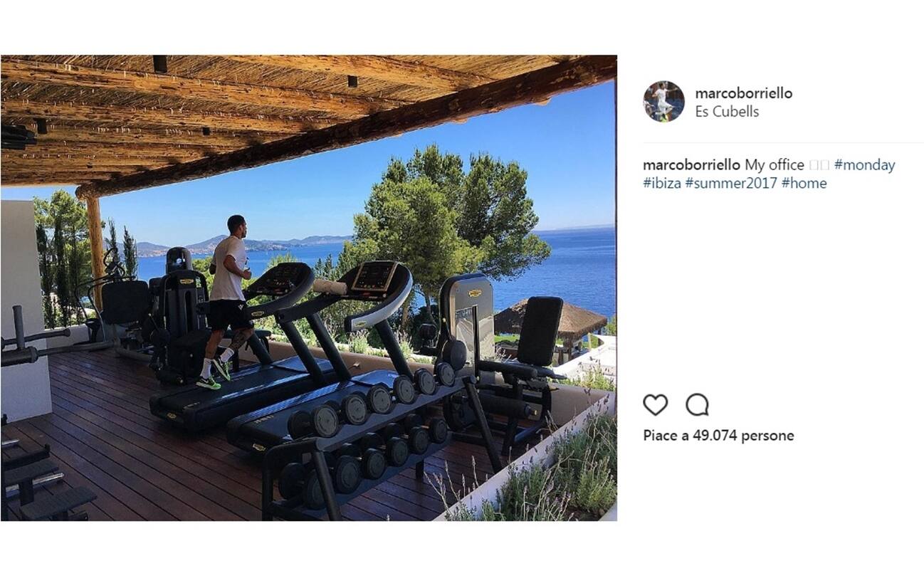Visit the marcoborriello username in the post header
This screenshot has width=924, height=578.
743,93
